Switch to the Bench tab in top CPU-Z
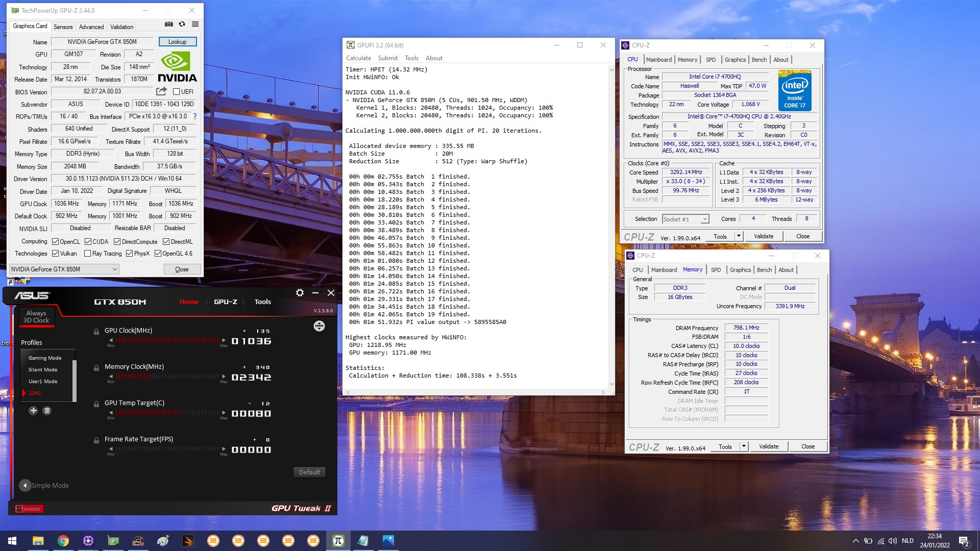 pos(759,60)
